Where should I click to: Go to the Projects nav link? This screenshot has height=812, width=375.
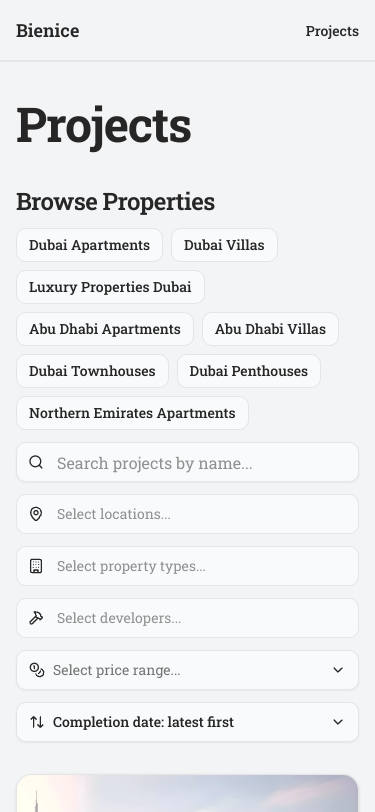point(332,31)
